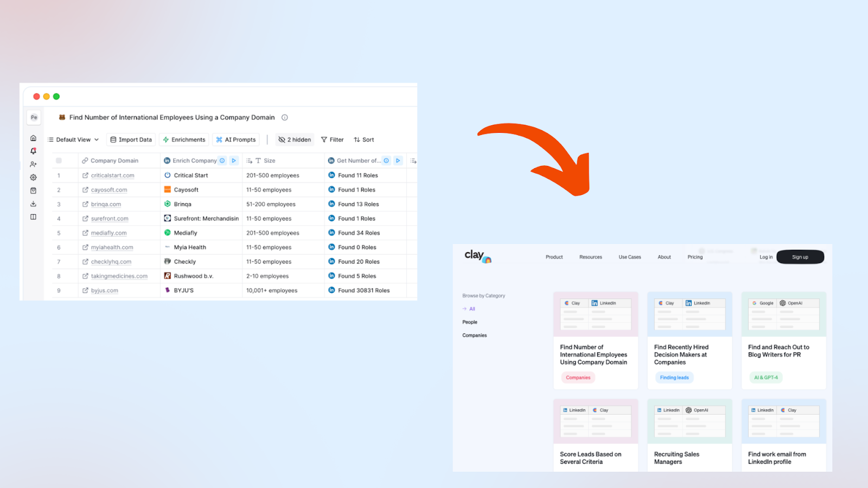This screenshot has width=868, height=488.
Task: Run the Enrich Company column with the play icon
Action: coord(234,160)
